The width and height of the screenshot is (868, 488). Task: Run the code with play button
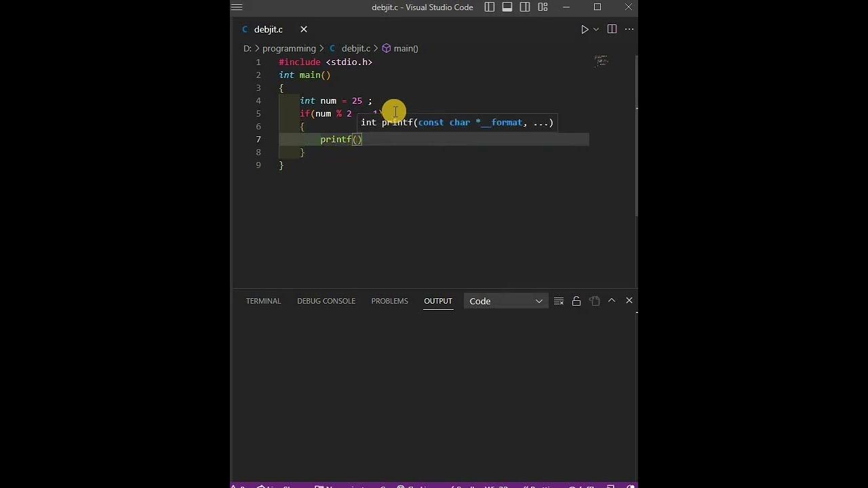[585, 29]
